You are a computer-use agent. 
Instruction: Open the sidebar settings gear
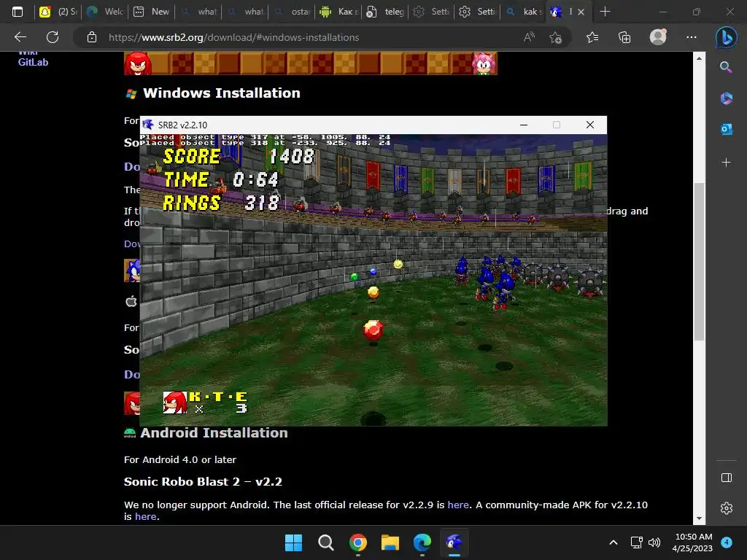point(726,508)
